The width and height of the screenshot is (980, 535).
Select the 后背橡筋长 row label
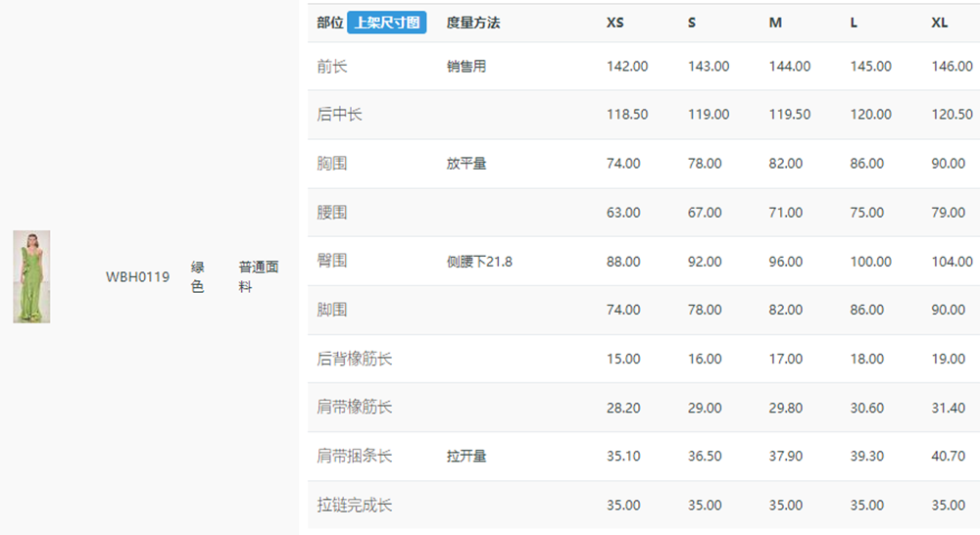(x=355, y=359)
